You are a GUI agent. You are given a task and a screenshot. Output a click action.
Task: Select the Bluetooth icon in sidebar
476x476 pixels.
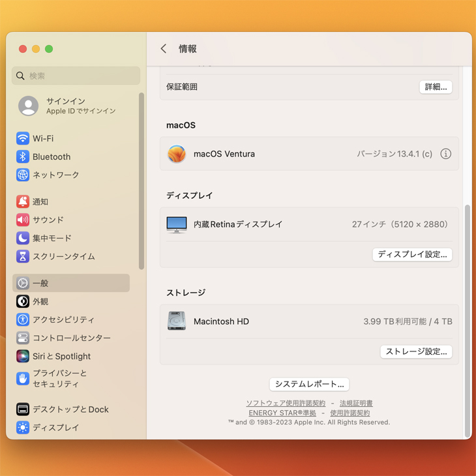pyautogui.click(x=23, y=156)
